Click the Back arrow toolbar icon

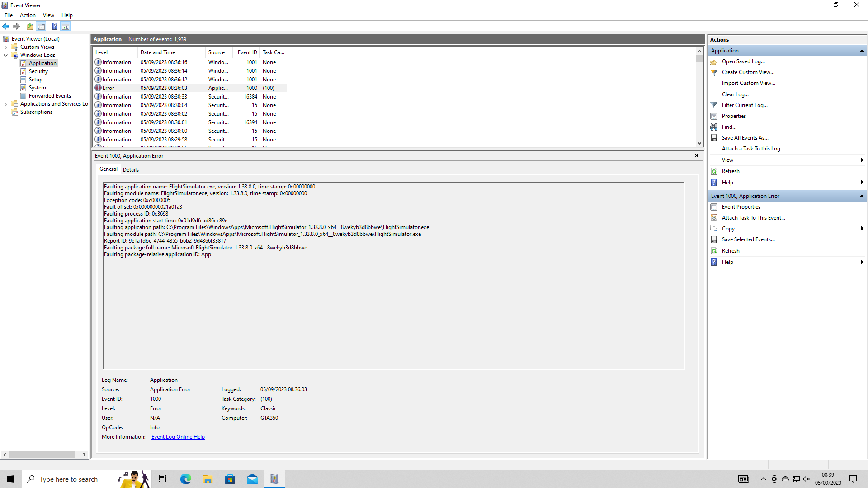click(x=6, y=26)
